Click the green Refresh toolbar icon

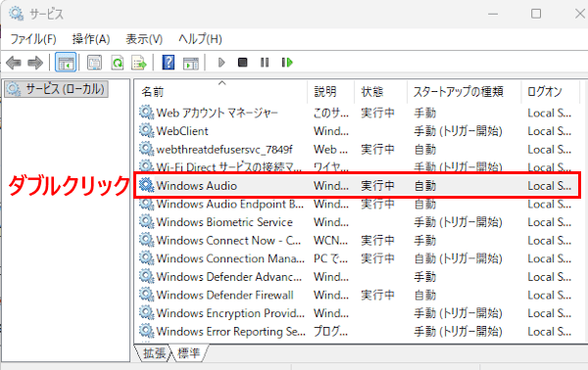[x=118, y=63]
